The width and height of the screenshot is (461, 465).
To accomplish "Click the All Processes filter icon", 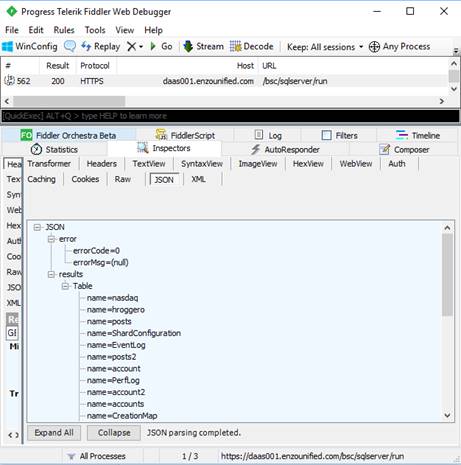I will tap(71, 456).
